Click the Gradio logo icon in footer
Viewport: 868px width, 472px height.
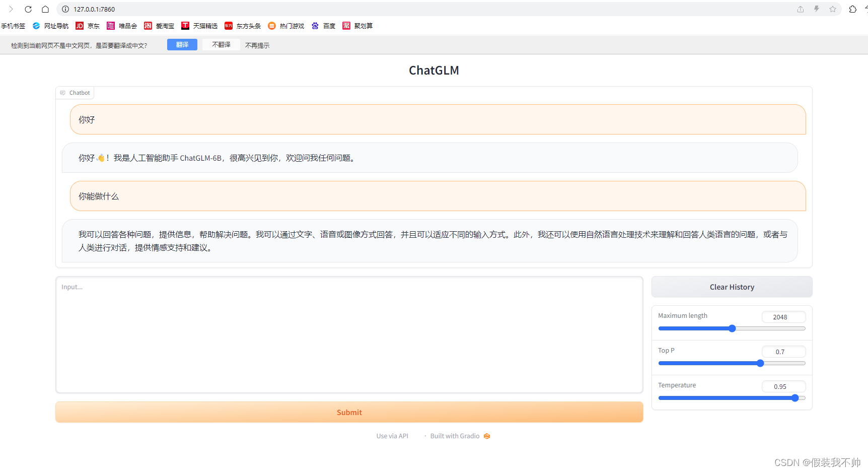point(487,436)
